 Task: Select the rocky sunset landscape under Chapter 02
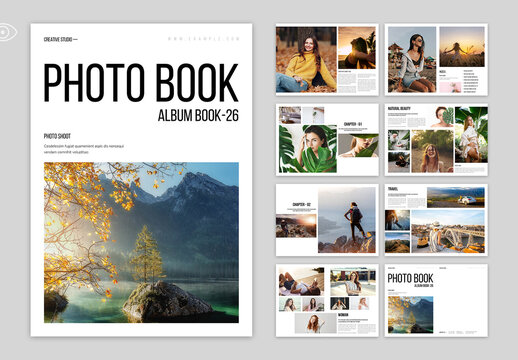(296, 226)
